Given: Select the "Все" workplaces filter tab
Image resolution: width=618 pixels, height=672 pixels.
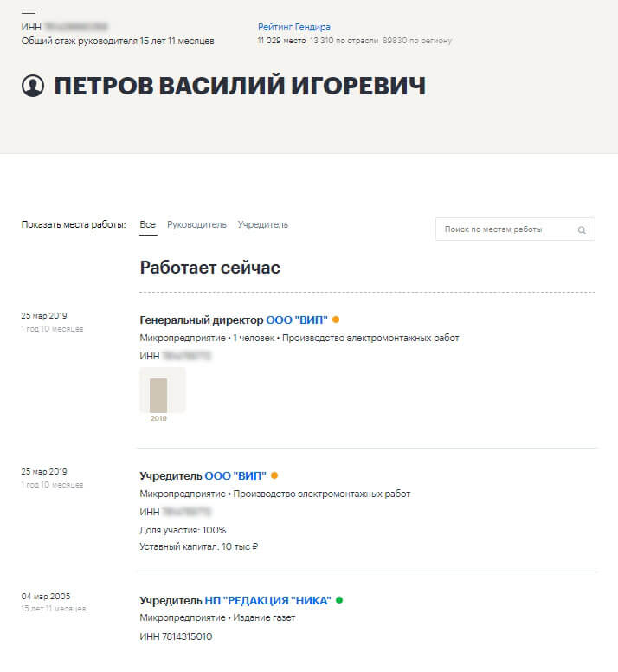Looking at the screenshot, I should (x=148, y=225).
